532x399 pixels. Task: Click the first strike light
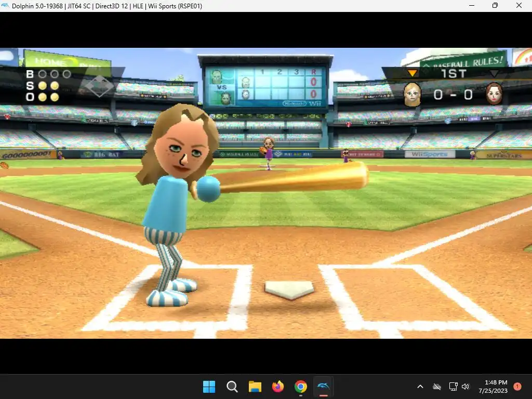pyautogui.click(x=43, y=86)
